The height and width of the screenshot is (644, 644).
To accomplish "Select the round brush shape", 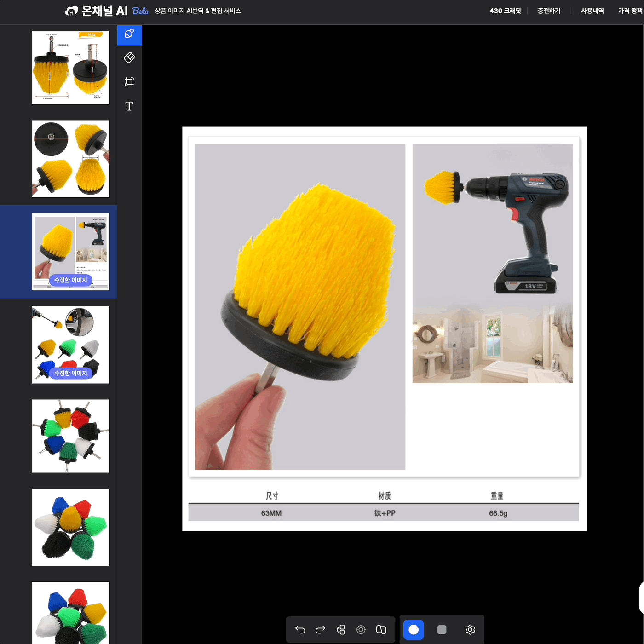I will (414, 629).
